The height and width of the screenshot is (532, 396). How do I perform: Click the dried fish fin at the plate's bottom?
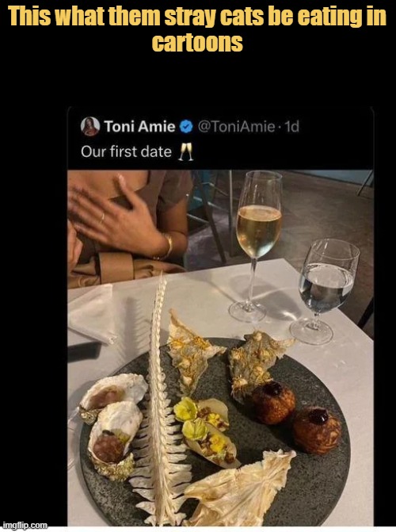point(240,488)
